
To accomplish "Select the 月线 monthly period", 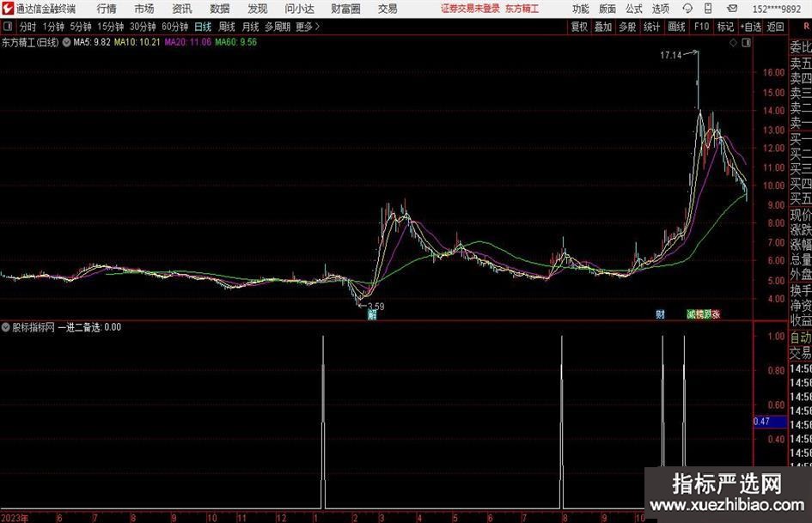I will 251,27.
